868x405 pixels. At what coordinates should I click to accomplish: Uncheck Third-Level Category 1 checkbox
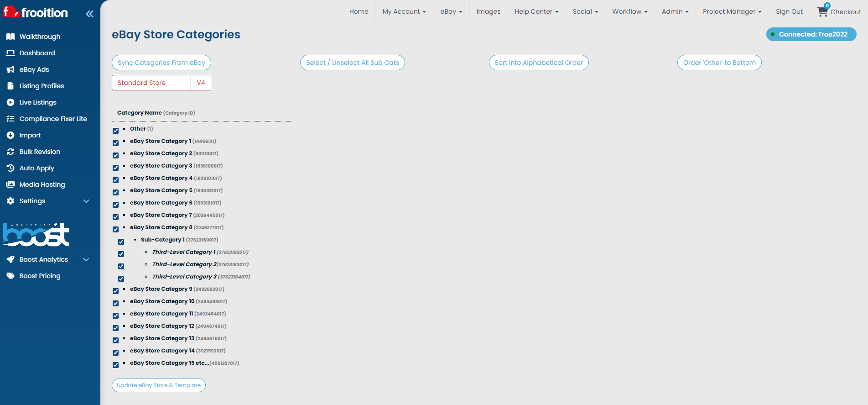[x=121, y=254]
